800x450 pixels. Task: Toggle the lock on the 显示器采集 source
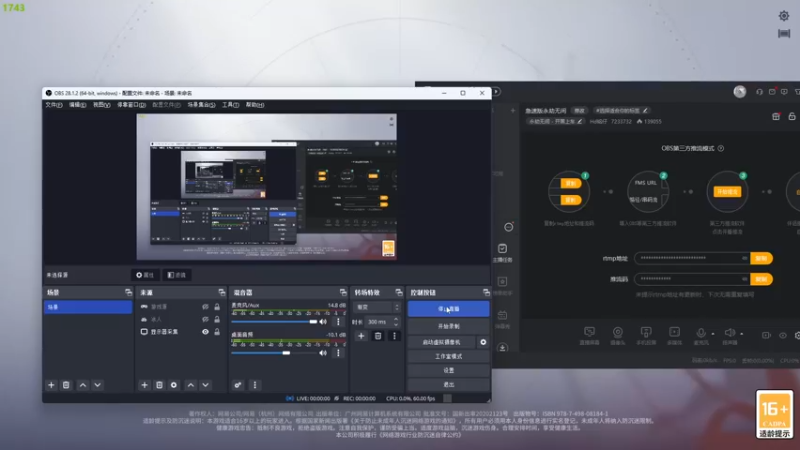[x=217, y=332]
